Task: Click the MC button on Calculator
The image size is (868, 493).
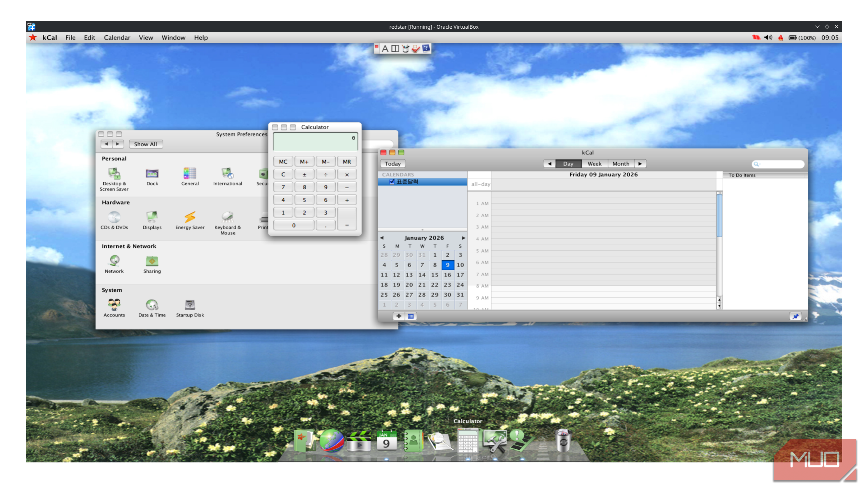Action: [283, 161]
